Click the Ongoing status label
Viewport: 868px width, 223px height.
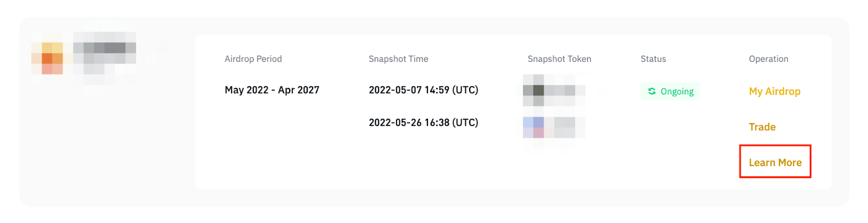click(x=677, y=91)
